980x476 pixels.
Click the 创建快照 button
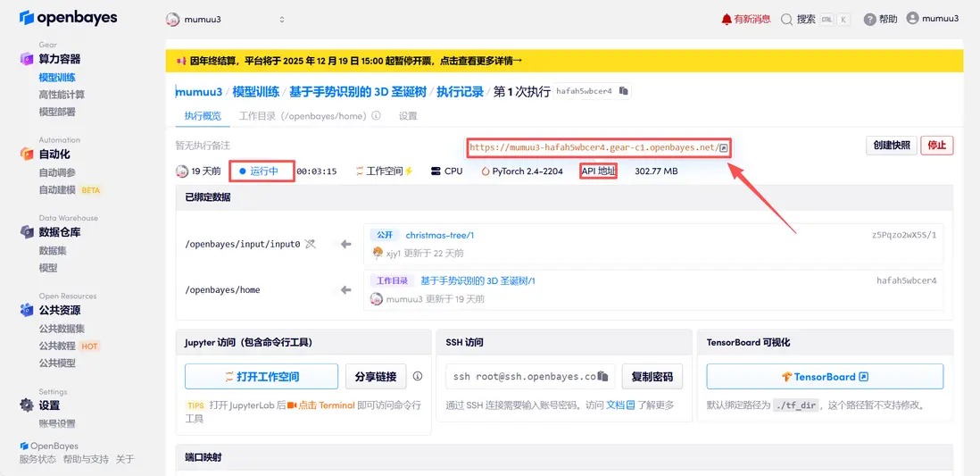(892, 145)
